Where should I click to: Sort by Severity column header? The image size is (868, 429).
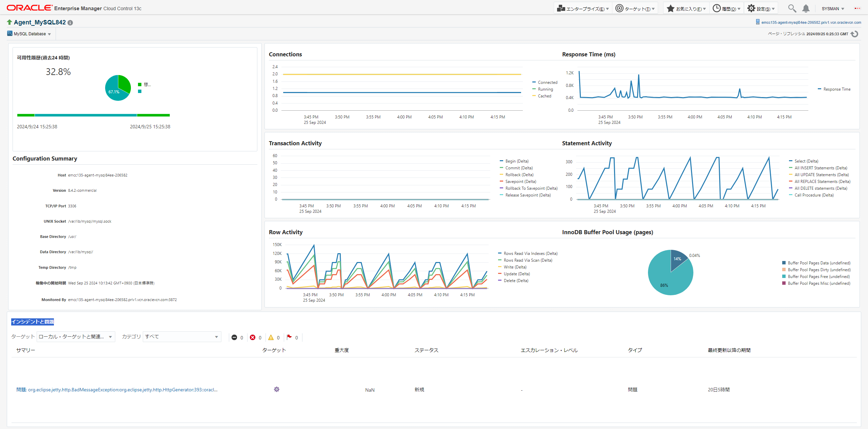coord(342,350)
